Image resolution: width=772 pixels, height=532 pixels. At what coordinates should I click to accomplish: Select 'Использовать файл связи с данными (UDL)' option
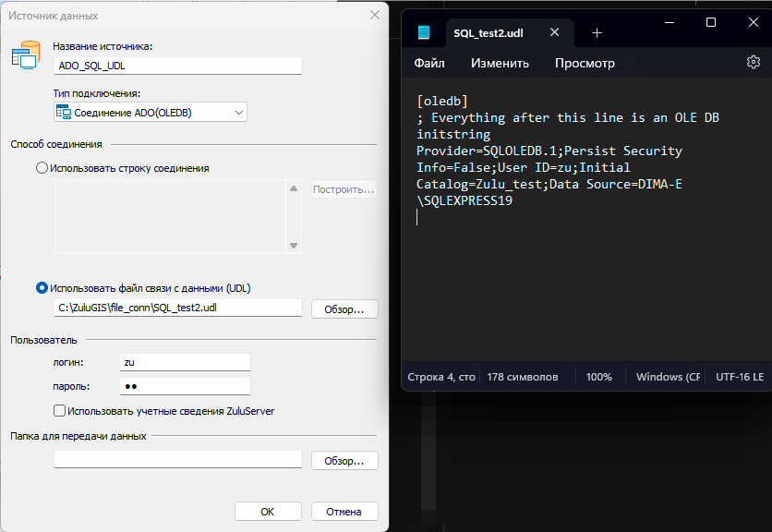click(x=42, y=287)
